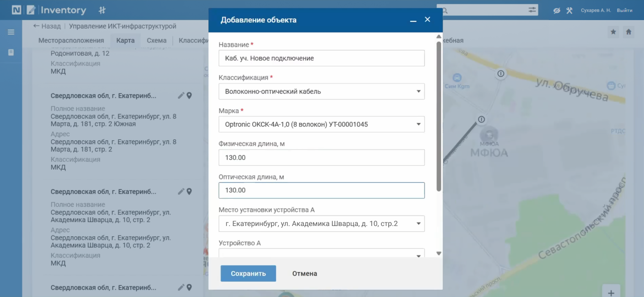Click the Отмена button
The width and height of the screenshot is (644, 297).
tap(305, 274)
